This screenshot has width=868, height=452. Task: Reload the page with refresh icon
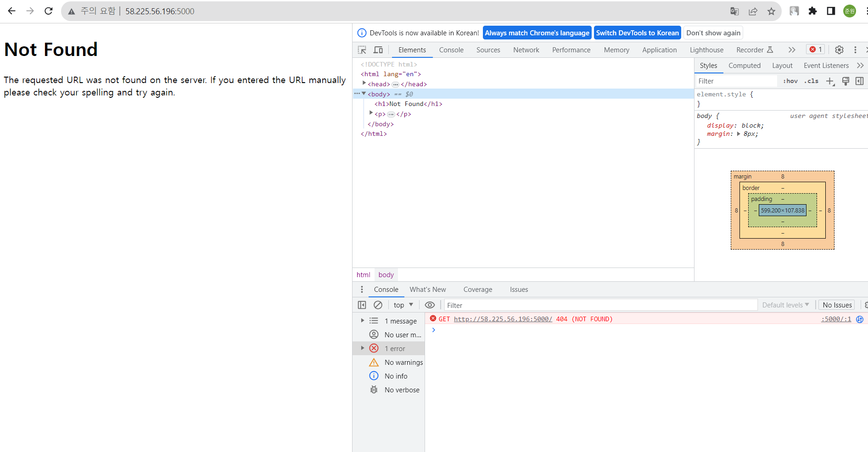tap(49, 11)
